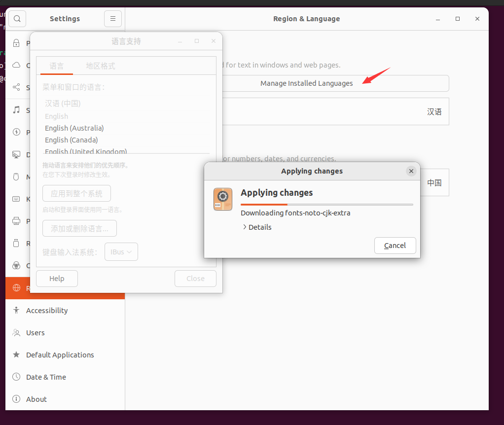The width and height of the screenshot is (504, 425).
Task: Click the Help button in language dialog
Action: 57,279
